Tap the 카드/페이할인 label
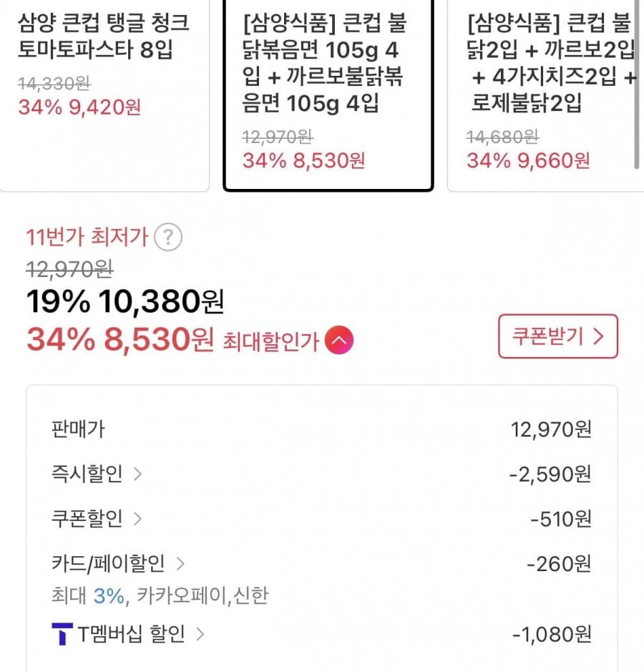This screenshot has width=644, height=672. (x=108, y=564)
